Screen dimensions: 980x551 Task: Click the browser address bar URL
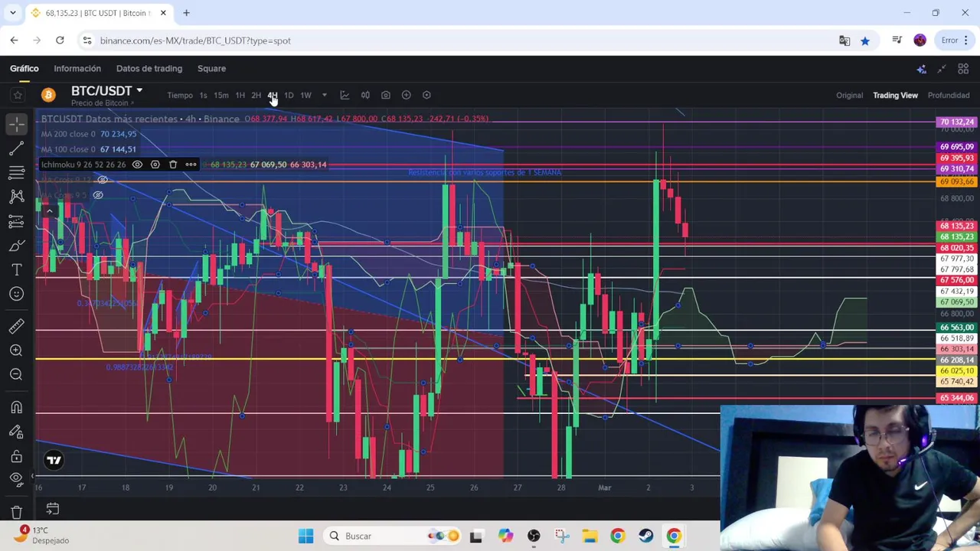(x=195, y=41)
